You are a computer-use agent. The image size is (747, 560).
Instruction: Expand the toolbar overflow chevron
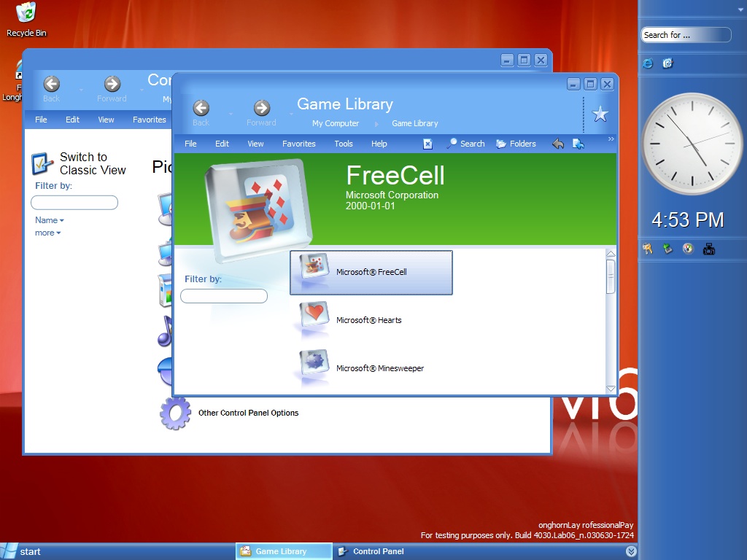pos(611,139)
